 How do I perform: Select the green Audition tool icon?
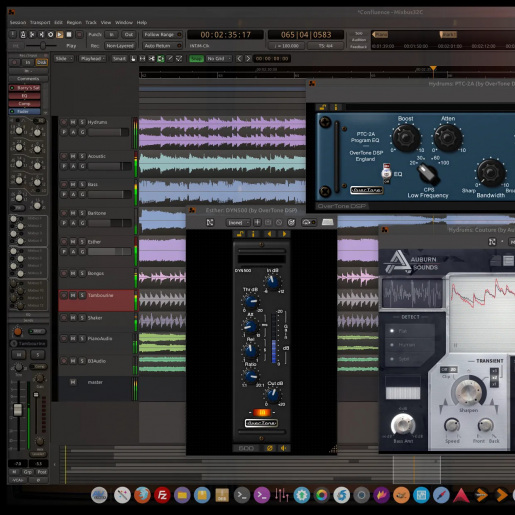(161, 59)
